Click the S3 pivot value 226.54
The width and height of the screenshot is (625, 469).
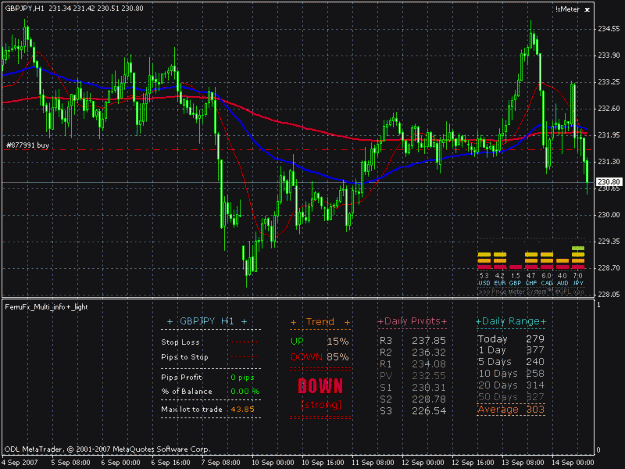(x=428, y=411)
